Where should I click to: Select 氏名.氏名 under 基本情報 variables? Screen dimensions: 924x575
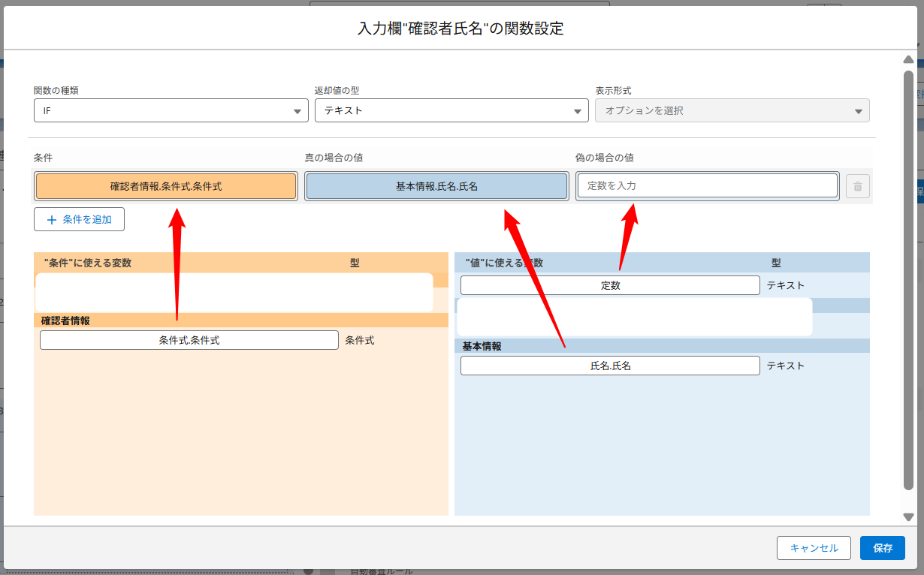click(x=610, y=366)
